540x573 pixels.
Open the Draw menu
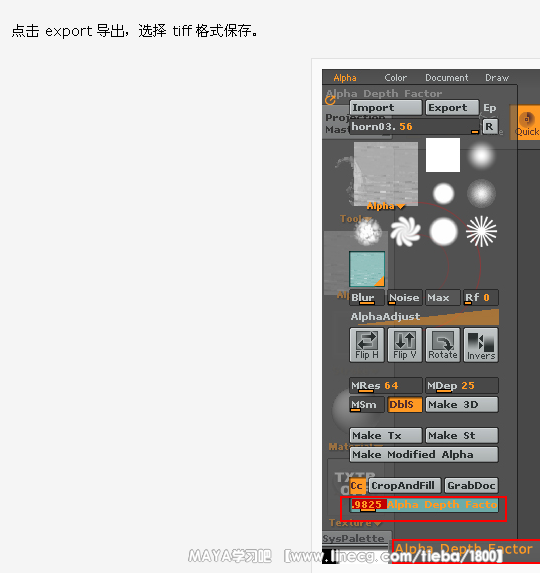pos(497,78)
